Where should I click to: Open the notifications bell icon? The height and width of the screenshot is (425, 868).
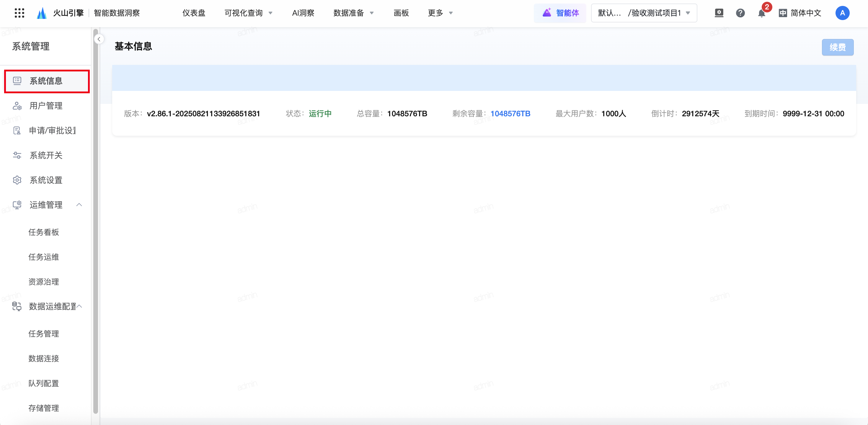[761, 14]
